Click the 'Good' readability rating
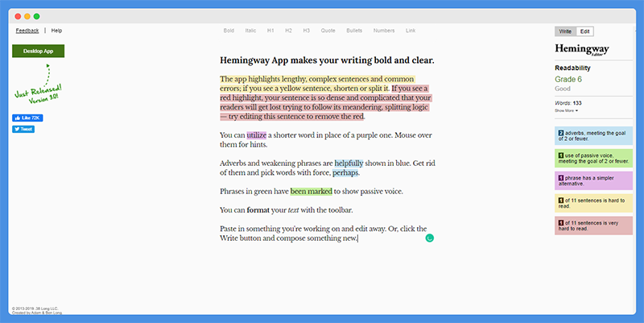Image resolution: width=644 pixels, height=323 pixels. click(x=562, y=89)
